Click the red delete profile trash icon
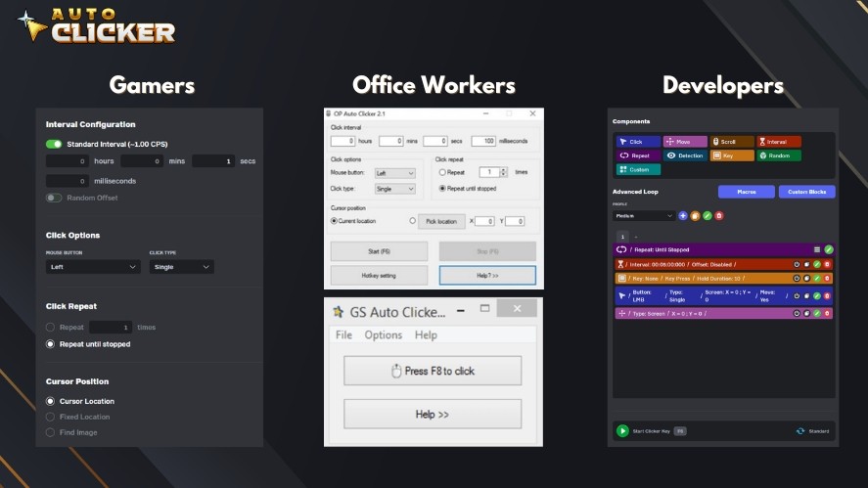868x488 pixels. [719, 215]
